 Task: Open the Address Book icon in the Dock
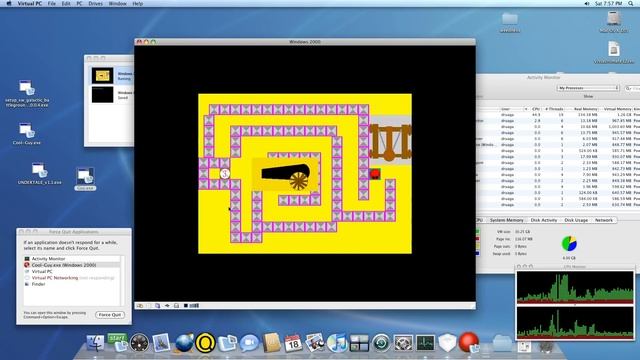[271, 343]
